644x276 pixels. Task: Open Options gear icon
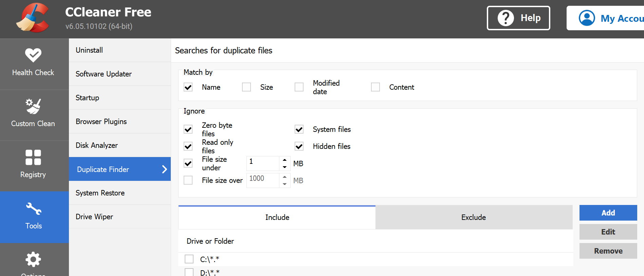(x=33, y=260)
